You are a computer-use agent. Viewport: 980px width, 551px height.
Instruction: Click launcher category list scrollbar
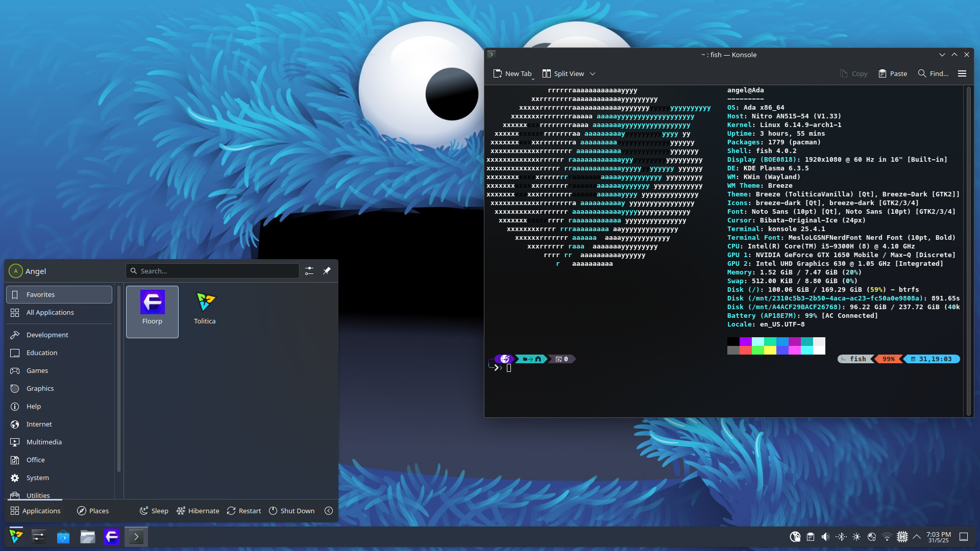click(119, 378)
